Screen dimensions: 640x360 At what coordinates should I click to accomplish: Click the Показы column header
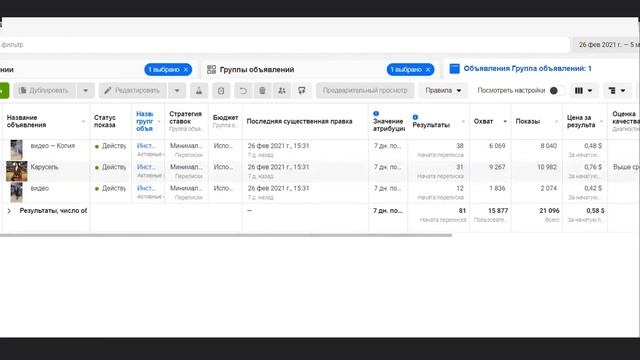click(x=527, y=121)
